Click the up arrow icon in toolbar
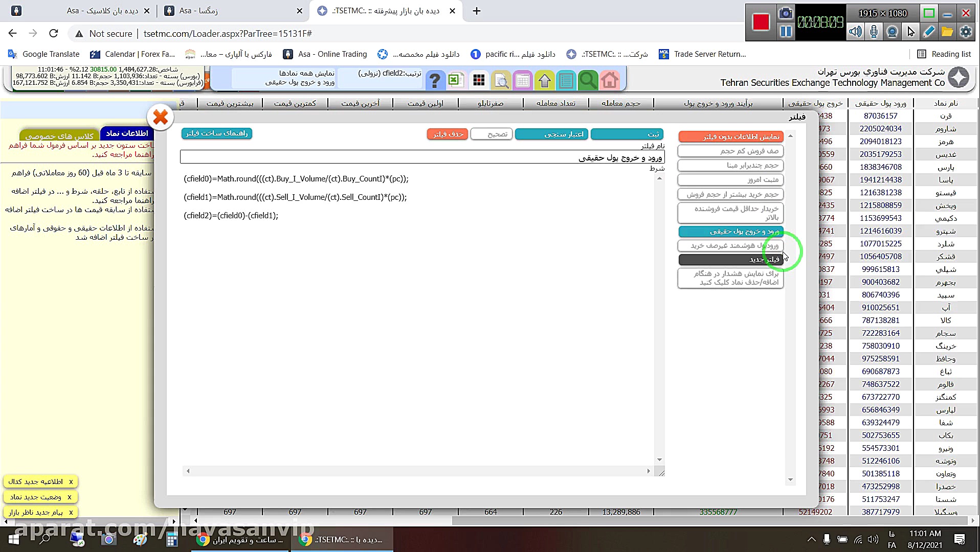 545,80
